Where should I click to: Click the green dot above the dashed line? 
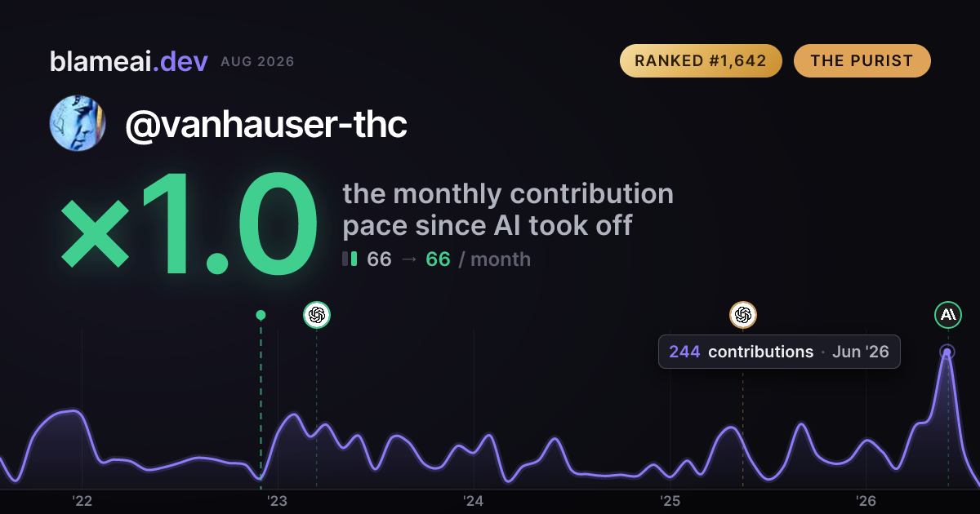coord(261,315)
